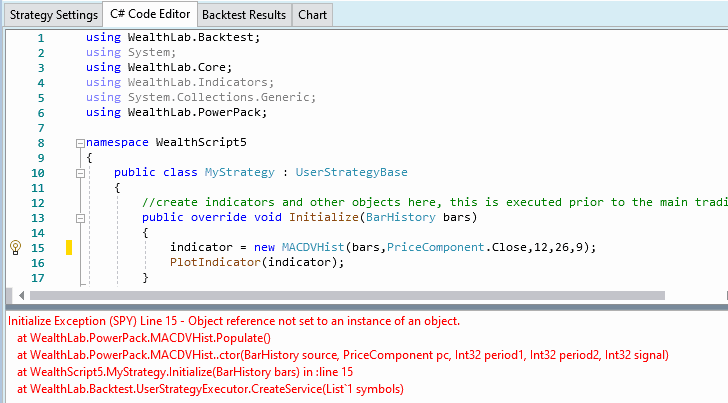Click the 'UserStrategyBase' base class name
Screen dimensions: 728x403
click(x=351, y=172)
